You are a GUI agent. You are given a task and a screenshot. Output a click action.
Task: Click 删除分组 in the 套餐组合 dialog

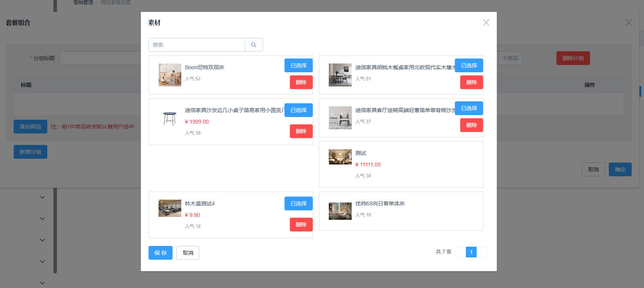pyautogui.click(x=573, y=58)
